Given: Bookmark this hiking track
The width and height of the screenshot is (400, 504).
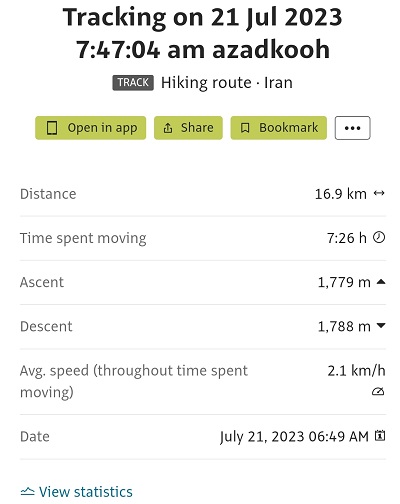Looking at the screenshot, I should pos(279,128).
